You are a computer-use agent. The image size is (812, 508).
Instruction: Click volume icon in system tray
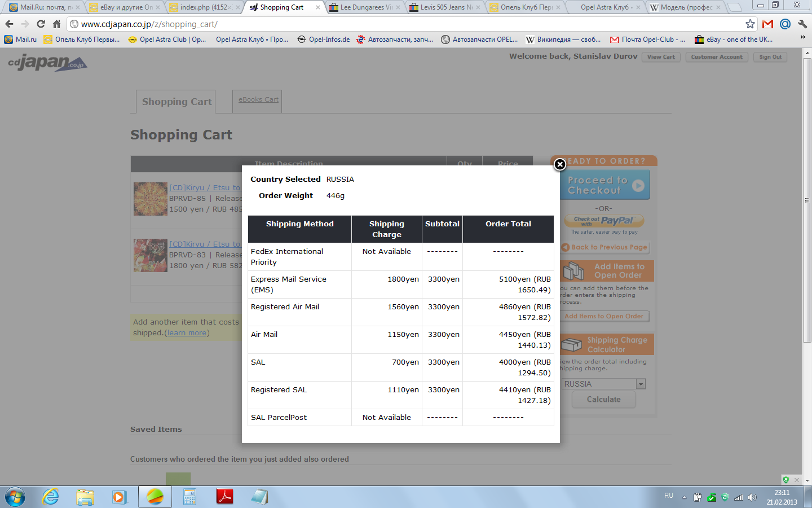point(752,497)
